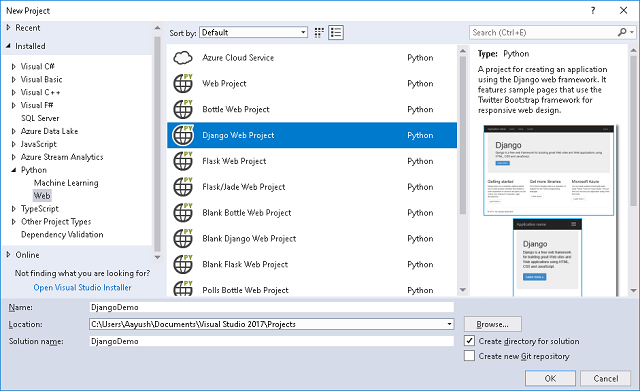Viewport: 640px width, 391px height.
Task: Open help with the question mark icon
Action: [x=593, y=11]
